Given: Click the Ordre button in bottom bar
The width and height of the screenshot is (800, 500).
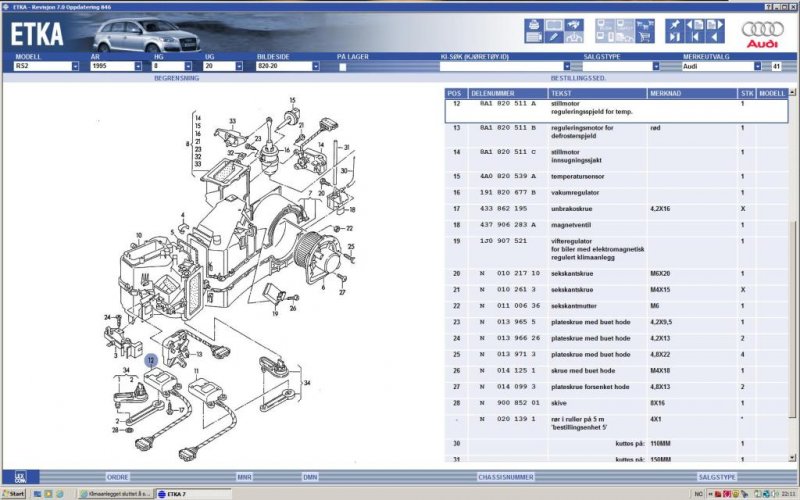Looking at the screenshot, I should coord(118,477).
